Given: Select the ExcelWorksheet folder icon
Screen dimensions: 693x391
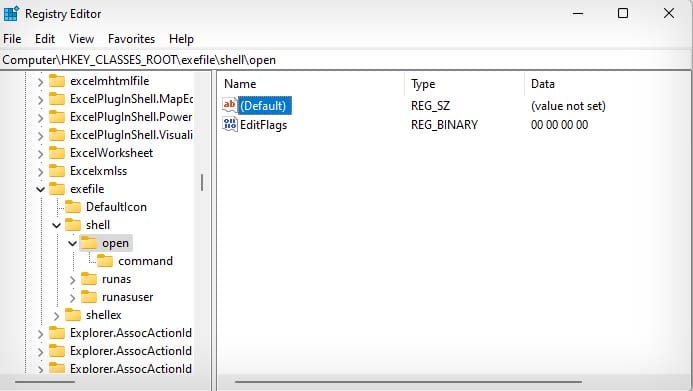Looking at the screenshot, I should pyautogui.click(x=57, y=153).
